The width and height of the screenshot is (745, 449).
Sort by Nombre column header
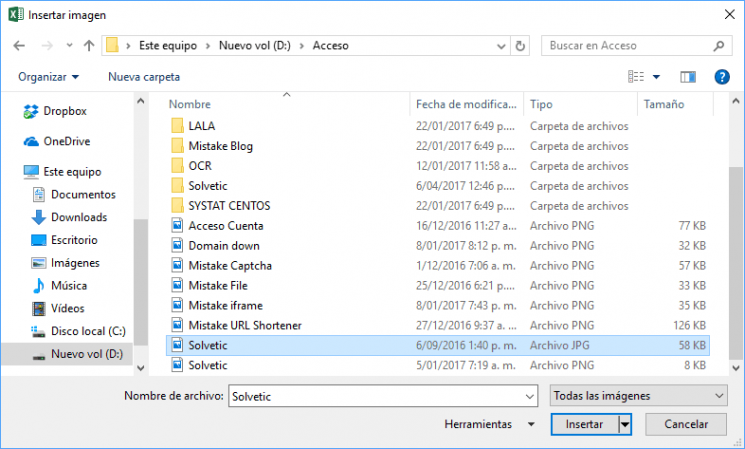point(190,105)
